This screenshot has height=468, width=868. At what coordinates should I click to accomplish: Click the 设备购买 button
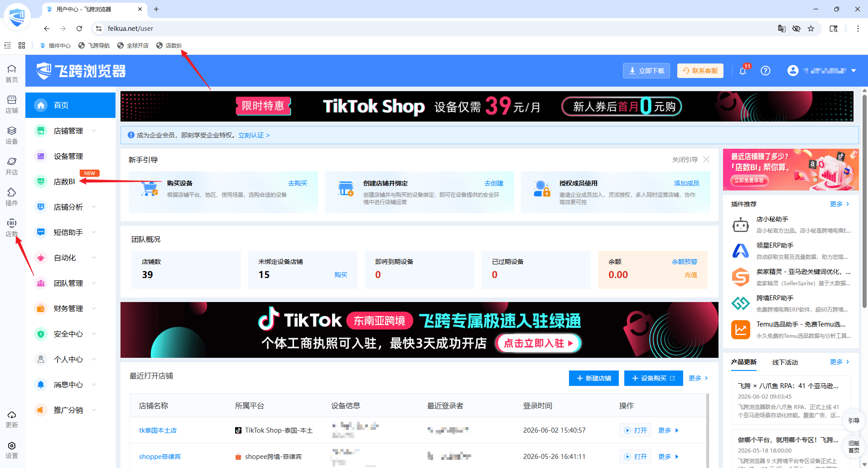click(653, 378)
